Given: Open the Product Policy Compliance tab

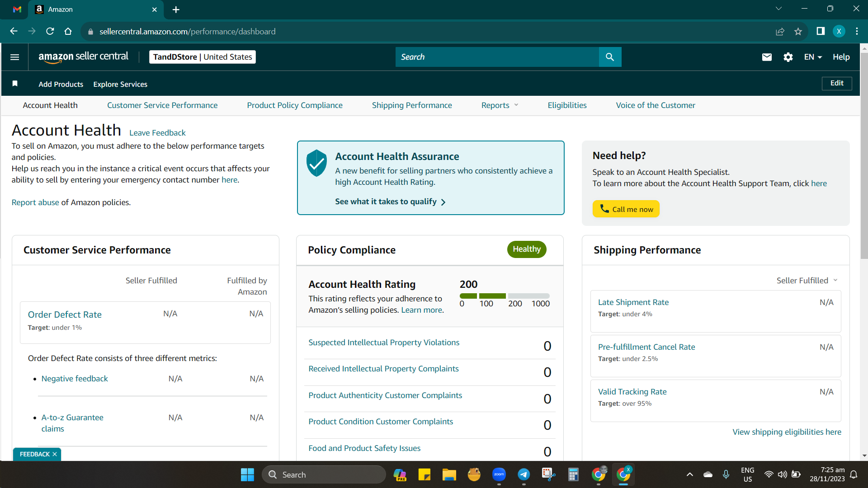Looking at the screenshot, I should (295, 105).
